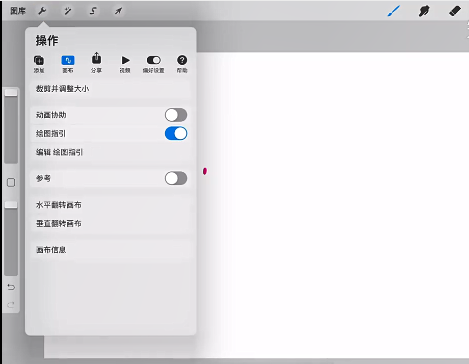
Task: Open the 图库 gallery
Action: click(x=18, y=11)
